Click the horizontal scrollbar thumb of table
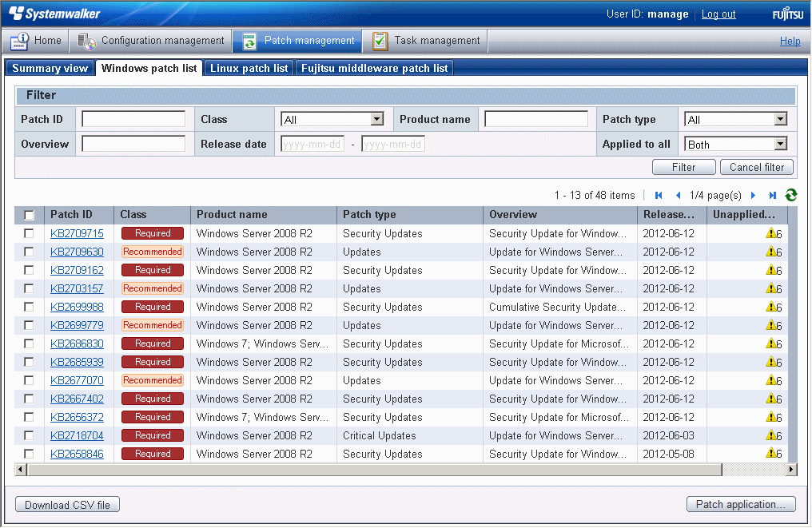The width and height of the screenshot is (812, 528). click(x=375, y=470)
